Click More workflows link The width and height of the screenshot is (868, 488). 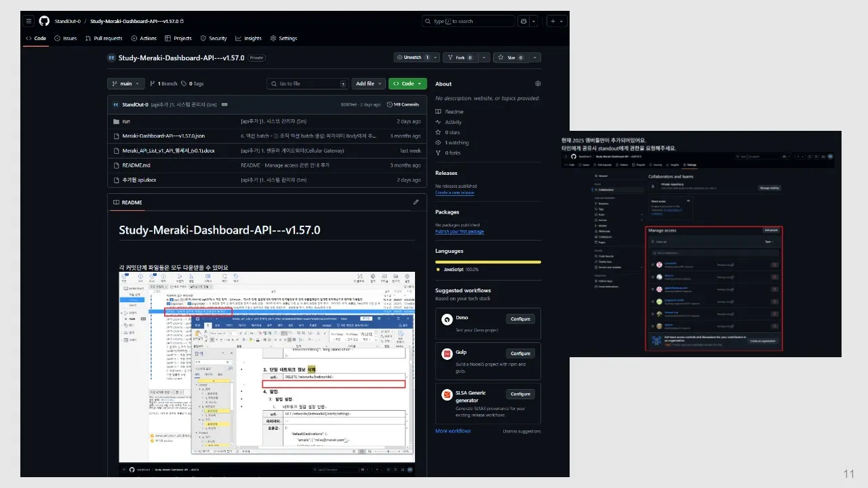coord(453,431)
